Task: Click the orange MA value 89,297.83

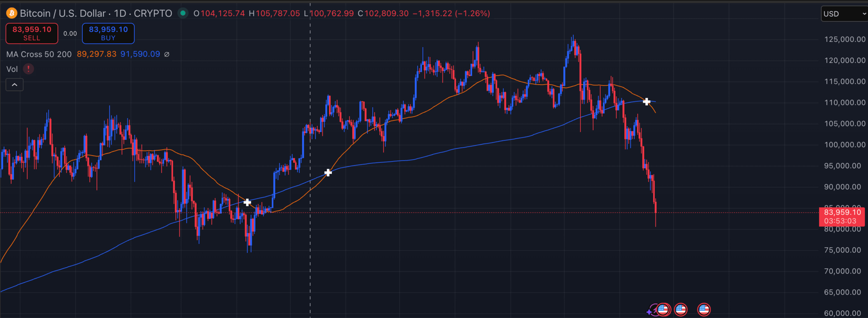Action: pyautogui.click(x=97, y=54)
